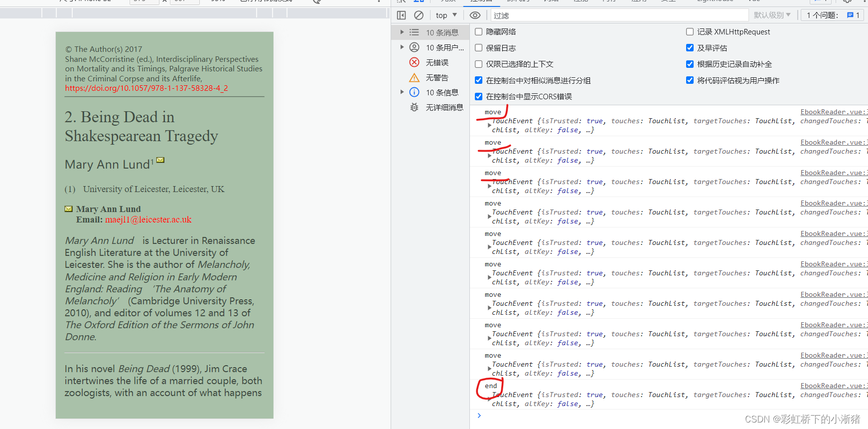
Task: Expand the 10 条消息 sidebar group
Action: (x=402, y=32)
